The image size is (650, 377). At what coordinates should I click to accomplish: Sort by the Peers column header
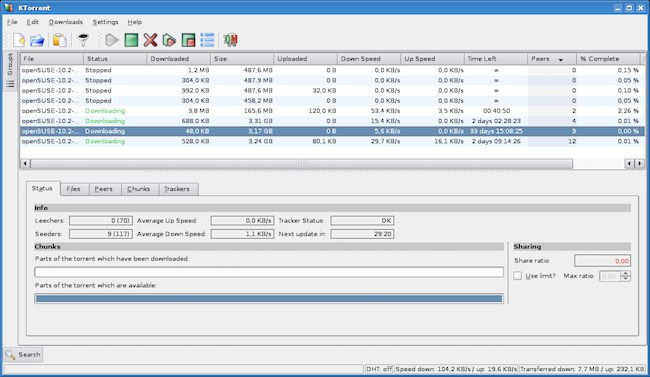(552, 59)
